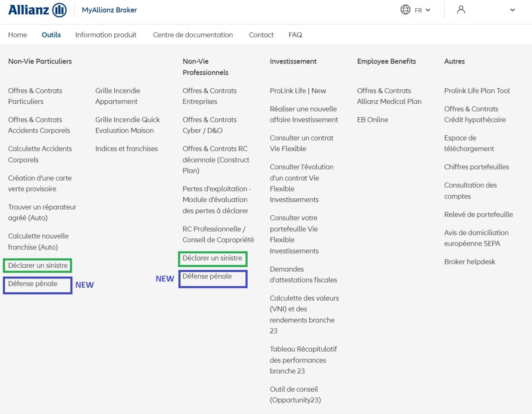Open Centre de documentation menu
Viewport: 532px width, 414px height.
pos(192,35)
